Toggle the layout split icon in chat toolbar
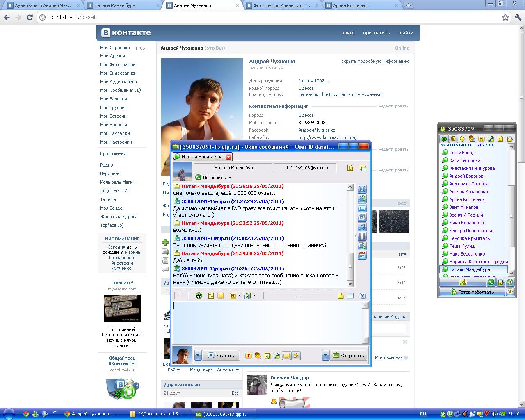The height and width of the screenshot is (420, 525). tap(350, 296)
